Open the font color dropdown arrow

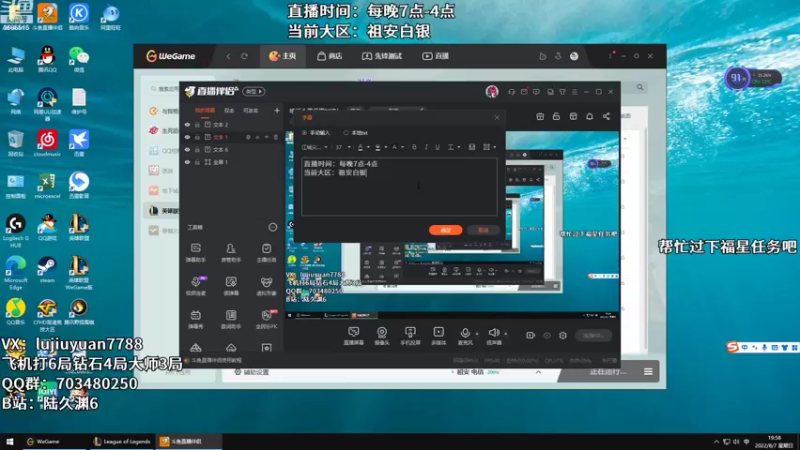[x=368, y=147]
